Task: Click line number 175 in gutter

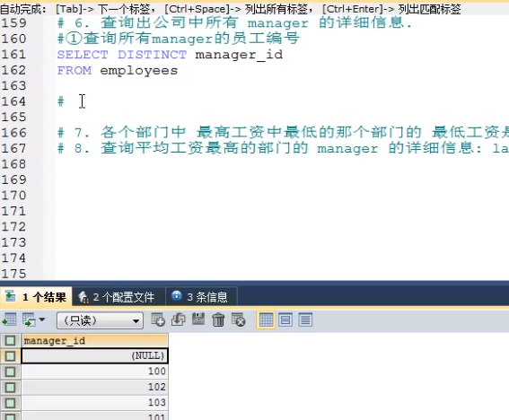Action: pos(13,274)
